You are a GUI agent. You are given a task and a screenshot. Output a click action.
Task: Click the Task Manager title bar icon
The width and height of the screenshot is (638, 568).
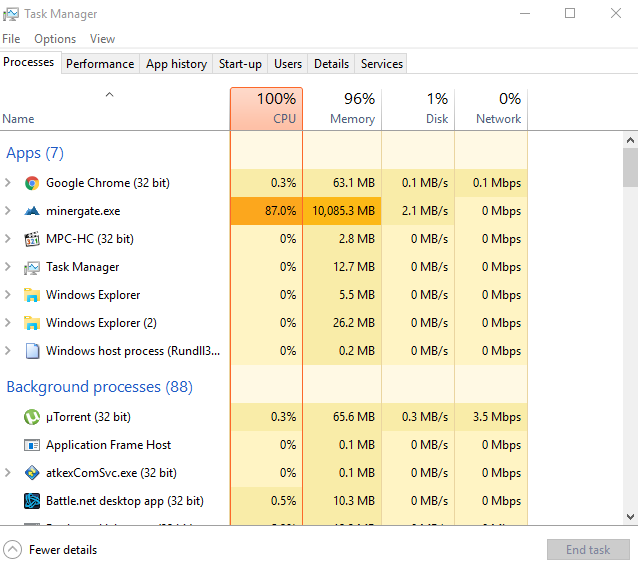[10, 14]
